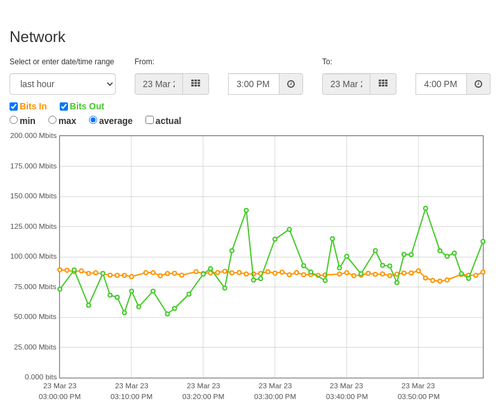Select the min radio button
This screenshot has height=403, width=500.
(x=14, y=120)
